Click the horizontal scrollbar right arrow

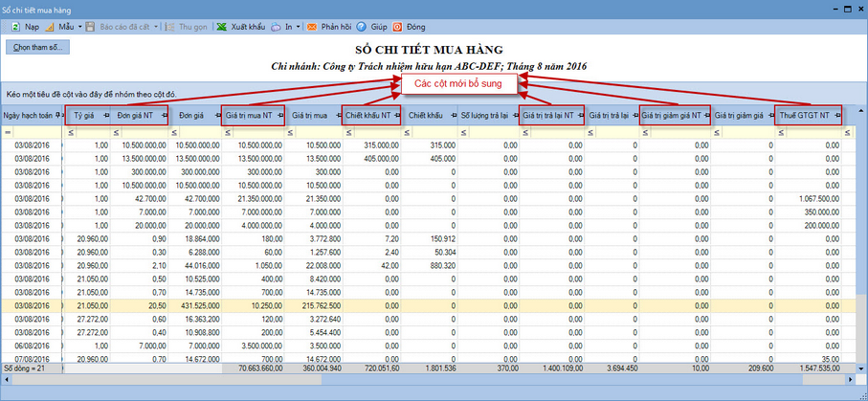(x=851, y=380)
